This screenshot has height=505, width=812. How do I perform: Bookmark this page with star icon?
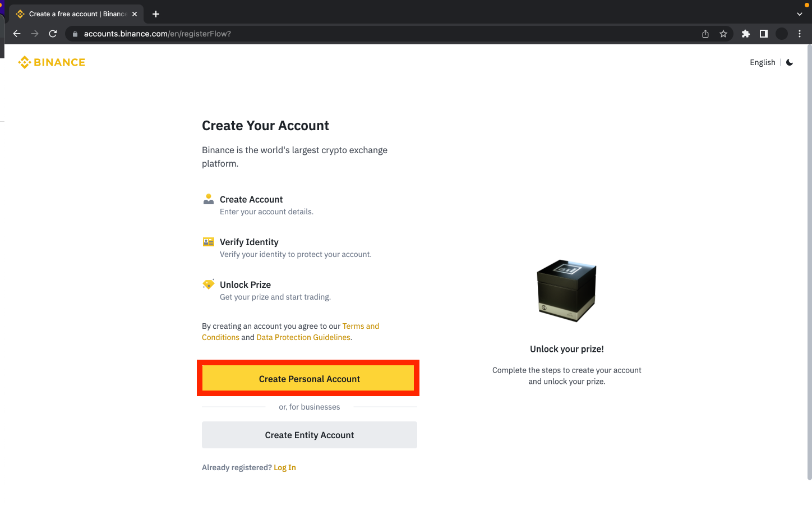tap(723, 34)
